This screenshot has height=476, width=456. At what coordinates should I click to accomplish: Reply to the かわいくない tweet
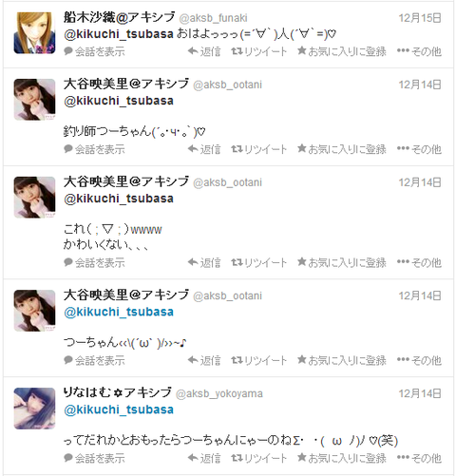204,262
